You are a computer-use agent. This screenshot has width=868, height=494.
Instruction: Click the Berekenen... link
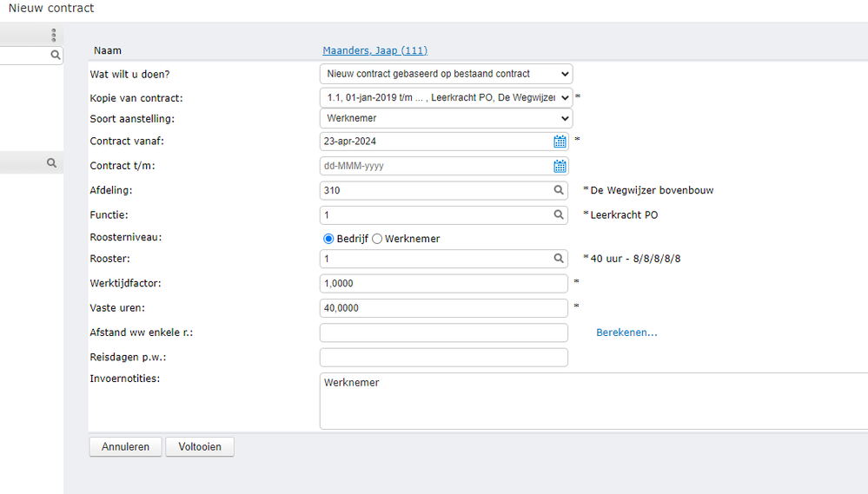tap(626, 333)
